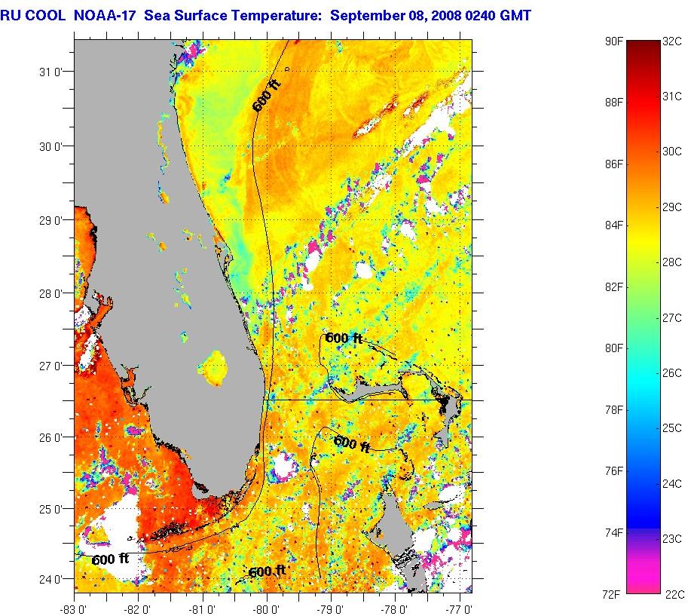Click the '28C' colorbar label
The image size is (688, 616).
671,262
